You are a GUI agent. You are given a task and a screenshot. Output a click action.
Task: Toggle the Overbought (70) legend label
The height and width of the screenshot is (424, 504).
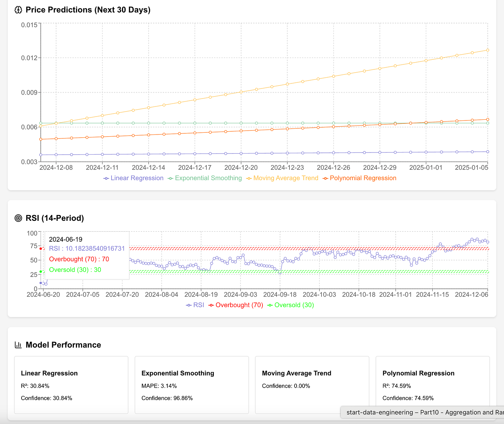pos(239,305)
